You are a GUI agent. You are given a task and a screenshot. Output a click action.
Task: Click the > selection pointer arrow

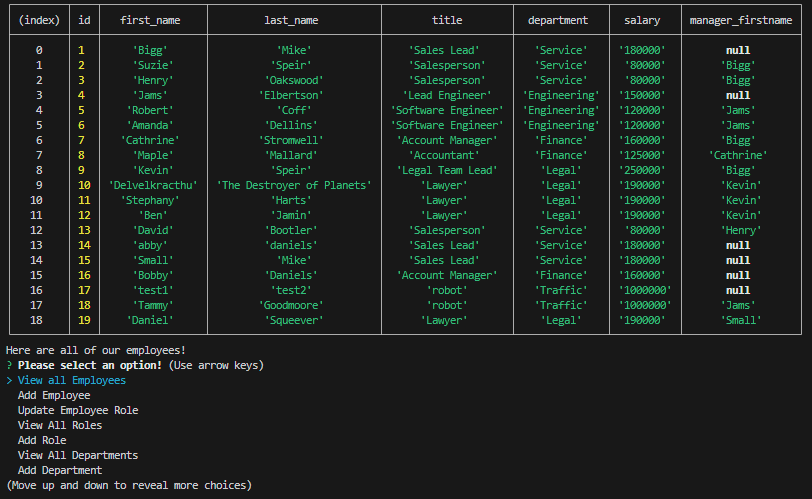9,380
